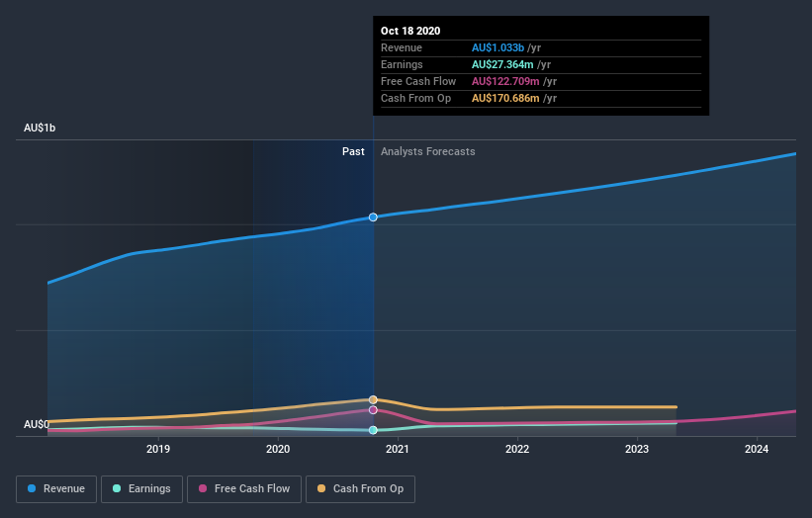Click the AU$27.364m earnings value

(x=502, y=64)
